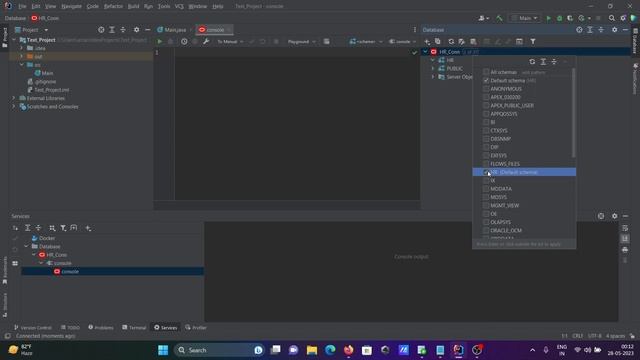Open the Refactor menu
Screen dimensions: 640x360
coord(113,7)
